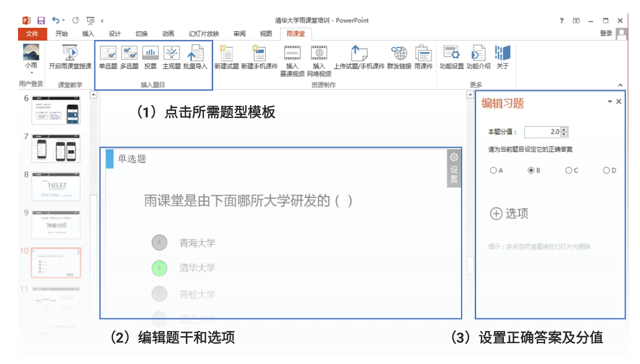Switch to the 幻灯片放映 tab
The height and width of the screenshot is (364, 640).
204,34
